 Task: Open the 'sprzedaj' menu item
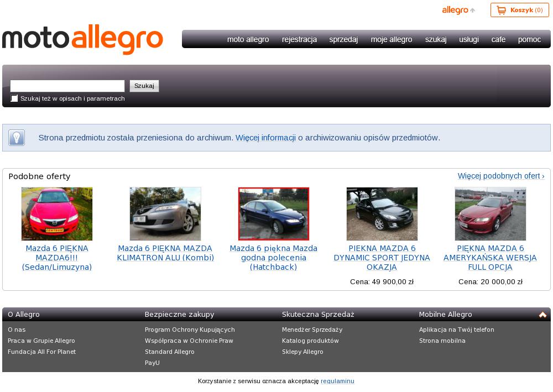coord(343,39)
